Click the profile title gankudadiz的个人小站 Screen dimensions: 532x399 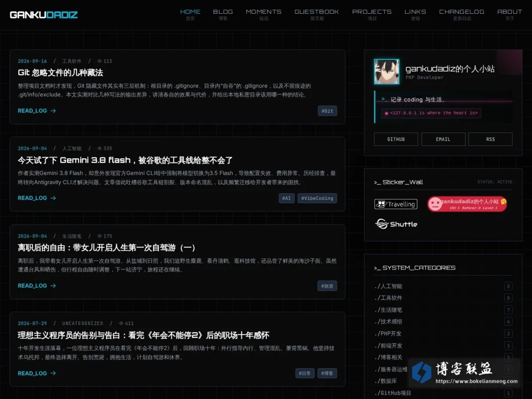tap(450, 69)
